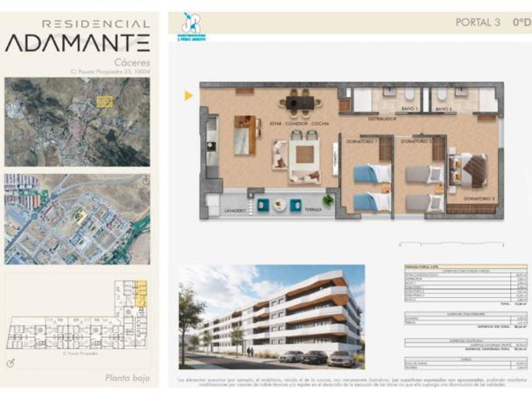Click the RESIDENCIAL heading text
The width and height of the screenshot is (532, 399).
(x=96, y=24)
